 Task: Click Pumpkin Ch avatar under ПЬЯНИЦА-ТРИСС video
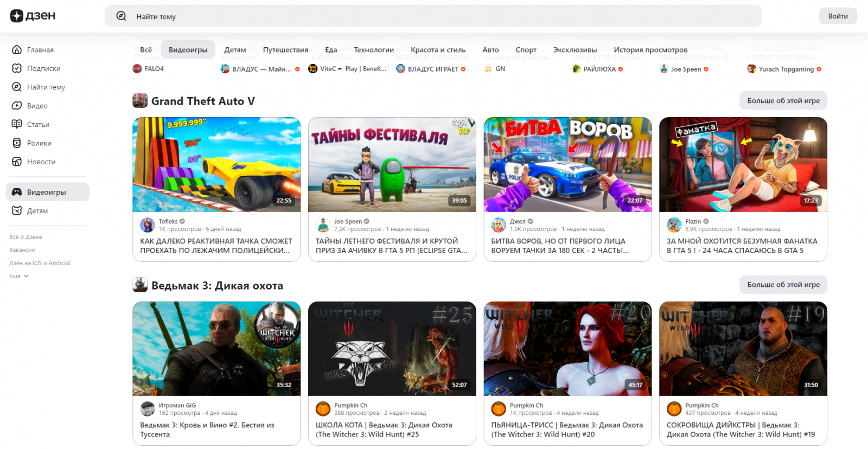coord(499,409)
